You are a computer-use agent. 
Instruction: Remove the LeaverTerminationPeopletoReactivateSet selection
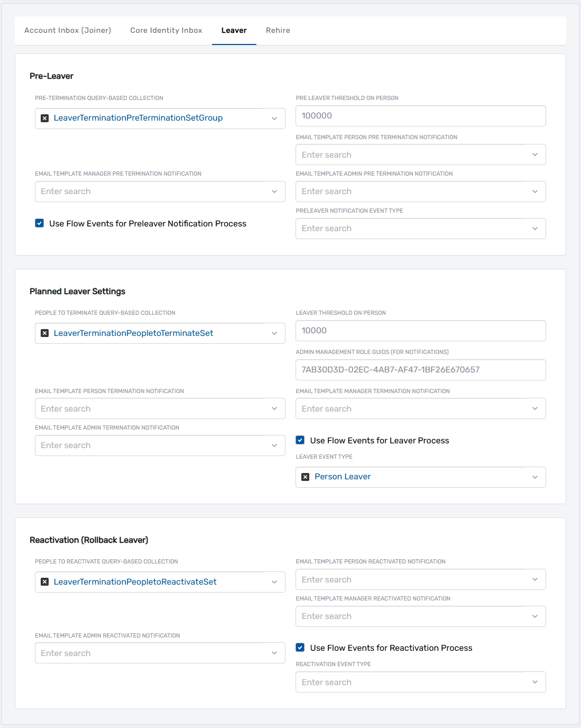coord(45,582)
